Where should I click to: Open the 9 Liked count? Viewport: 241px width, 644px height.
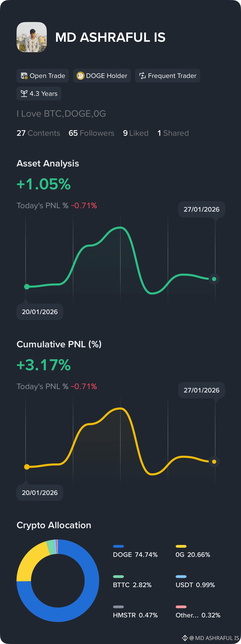pyautogui.click(x=136, y=133)
